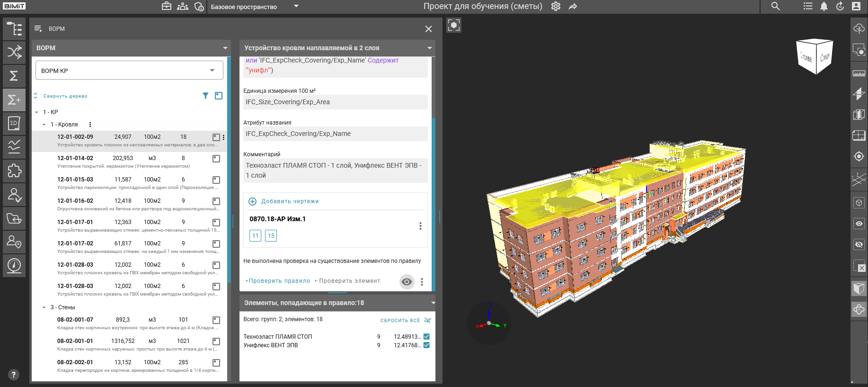
Task: Click the team people icon in top bar
Action: (x=183, y=7)
